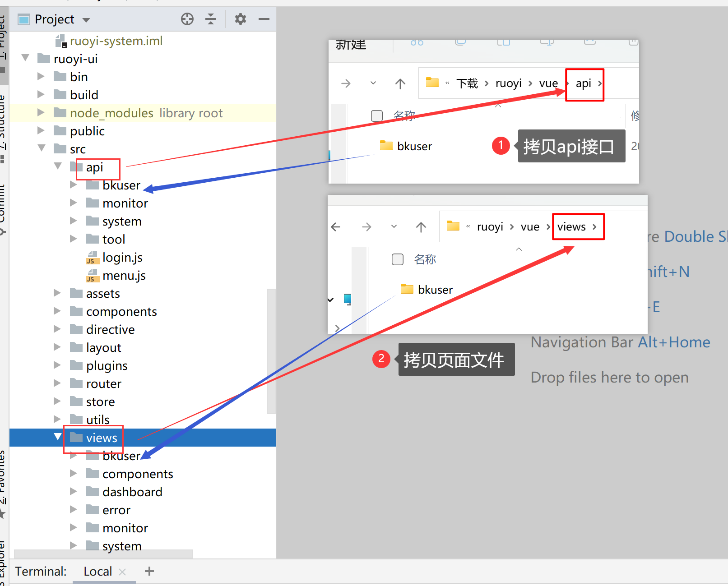Collapse the ruoyi-ui folder
Viewport: 728px width, 586px height.
pyautogui.click(x=26, y=59)
